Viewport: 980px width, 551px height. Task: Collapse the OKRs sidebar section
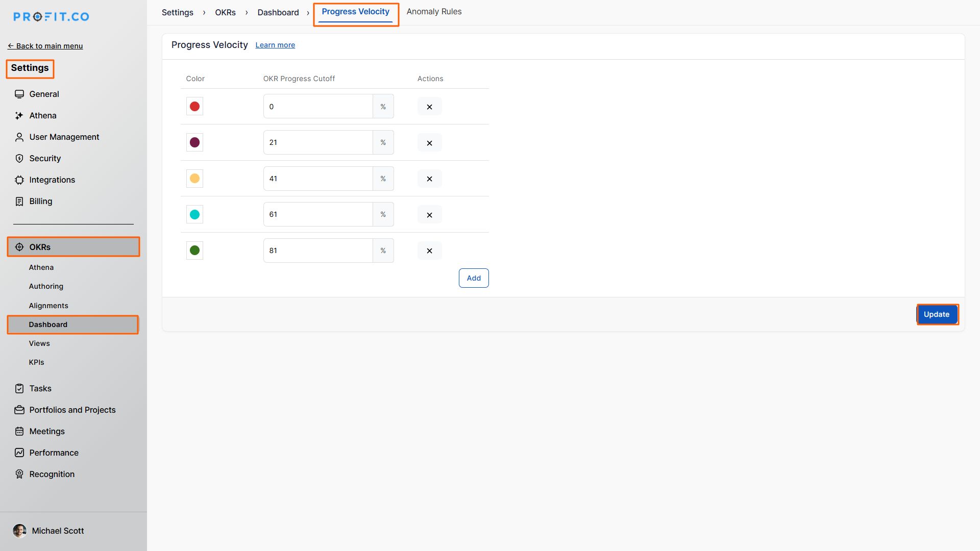pyautogui.click(x=73, y=247)
